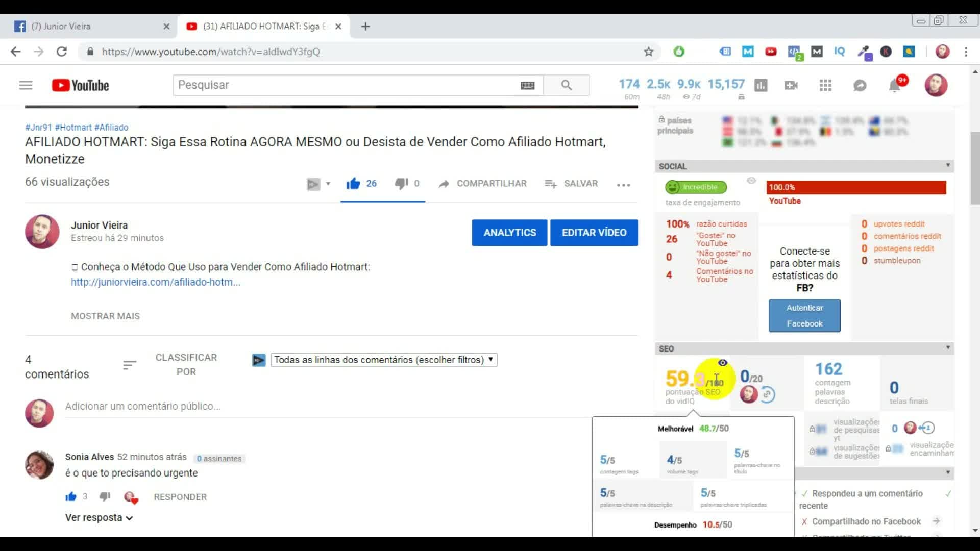Open the Chrome profile avatar
The image size is (980, 551).
pyautogui.click(x=942, y=52)
